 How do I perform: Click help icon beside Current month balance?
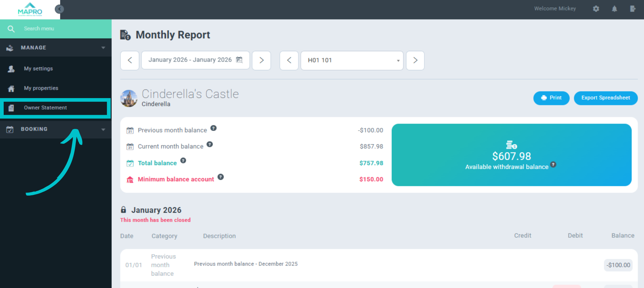coord(210,144)
